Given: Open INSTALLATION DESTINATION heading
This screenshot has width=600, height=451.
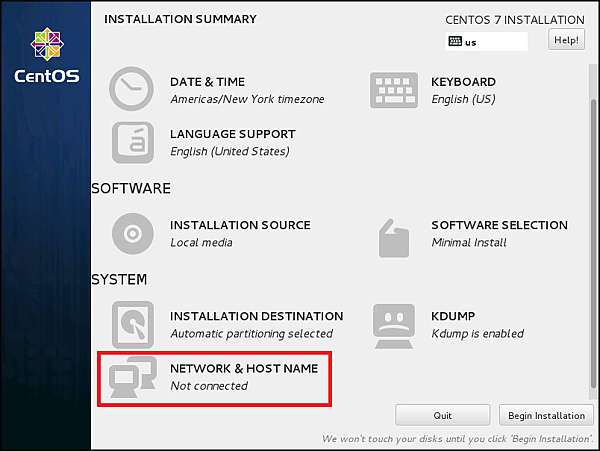Looking at the screenshot, I should [x=256, y=316].
